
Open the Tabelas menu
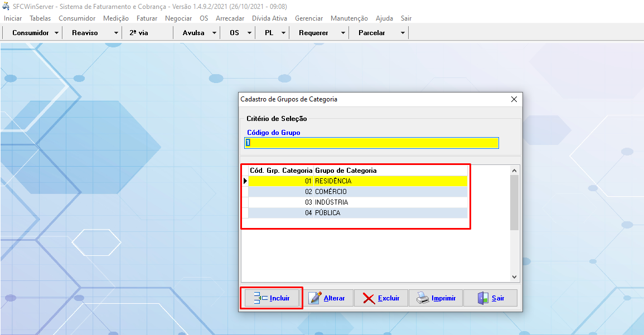pyautogui.click(x=40, y=18)
